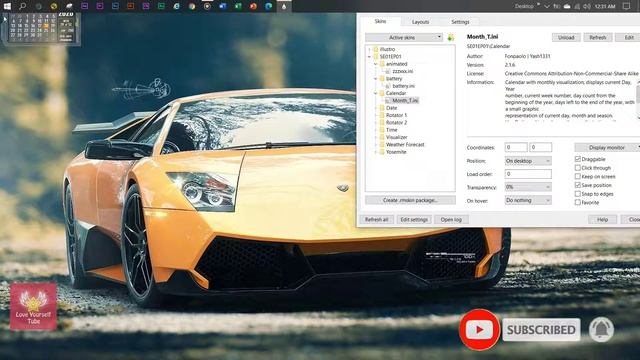This screenshot has width=640, height=360.
Task: Switch to the Settings tab
Action: (460, 22)
